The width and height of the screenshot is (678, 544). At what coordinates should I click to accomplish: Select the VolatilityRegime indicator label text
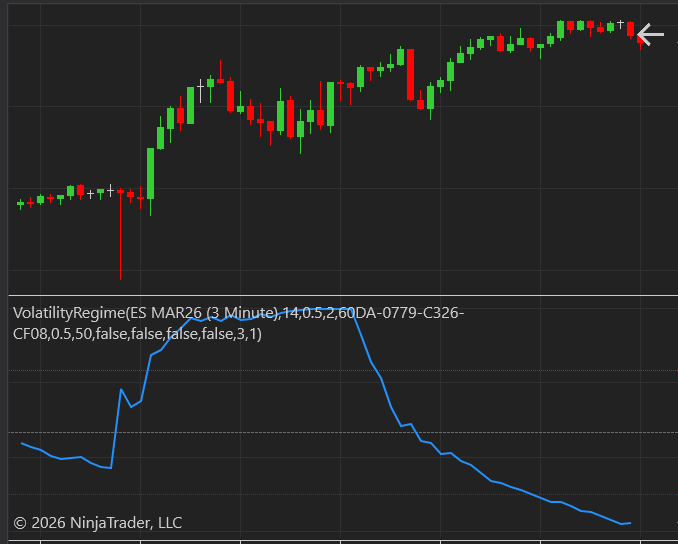coord(238,323)
